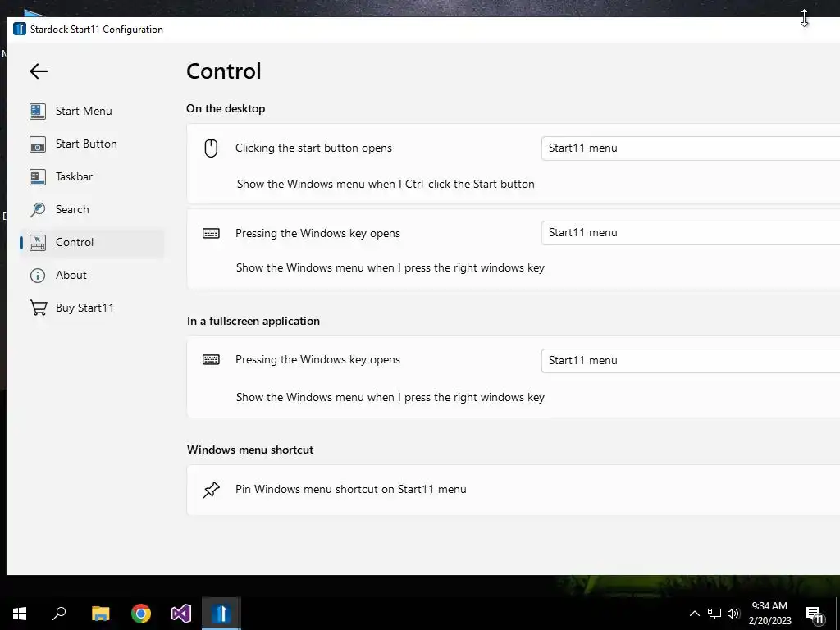The image size is (840, 630).
Task: Click the About info circle icon
Action: [38, 276]
